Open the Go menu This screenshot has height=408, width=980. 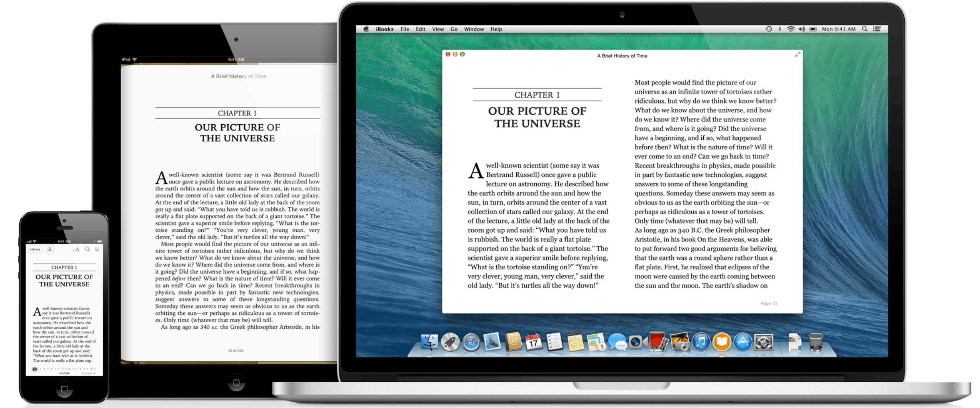[454, 29]
